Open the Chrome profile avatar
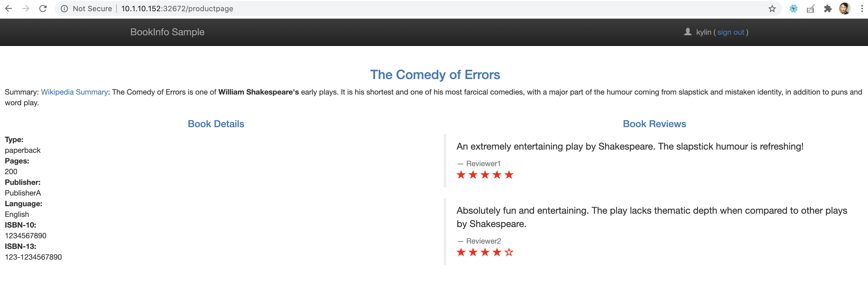The image size is (868, 281). click(x=844, y=9)
